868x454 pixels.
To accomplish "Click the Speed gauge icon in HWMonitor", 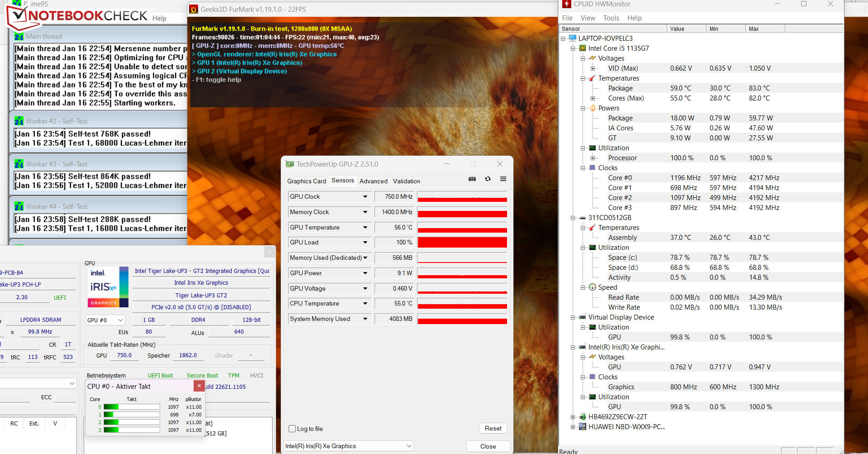I will pos(593,287).
